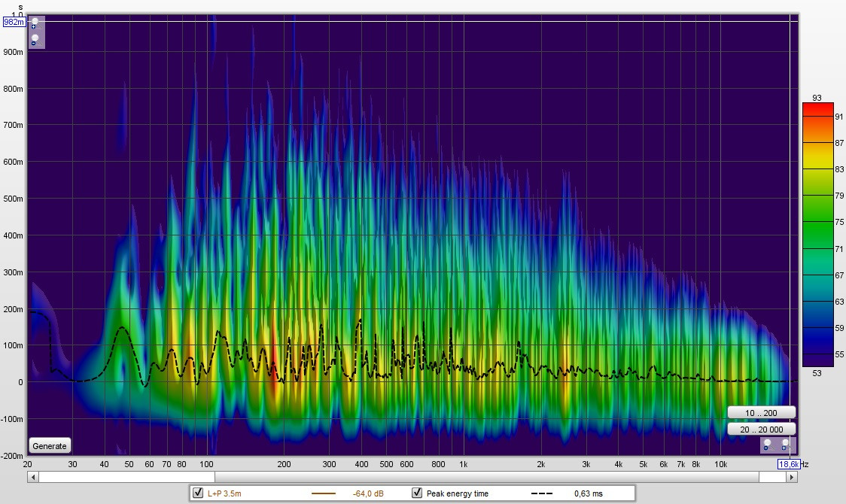Zoom out on the vertical time axis
The image size is (846, 504).
click(35, 41)
